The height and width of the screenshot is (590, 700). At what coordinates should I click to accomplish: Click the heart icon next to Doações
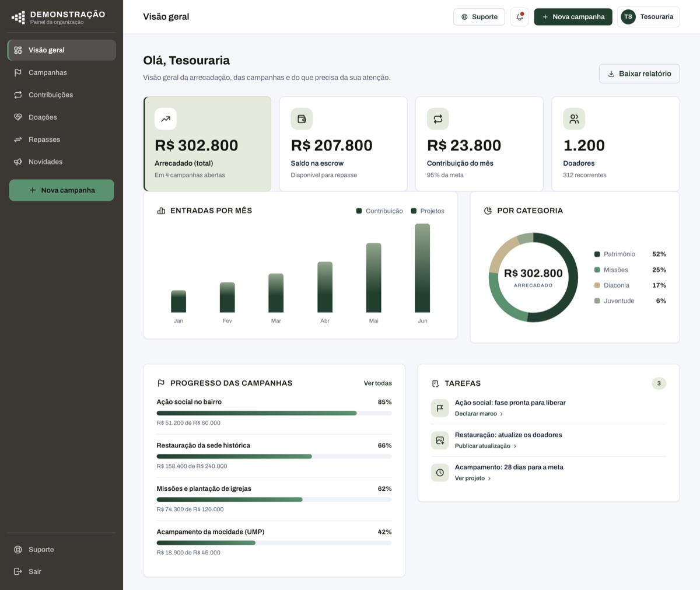(x=18, y=117)
